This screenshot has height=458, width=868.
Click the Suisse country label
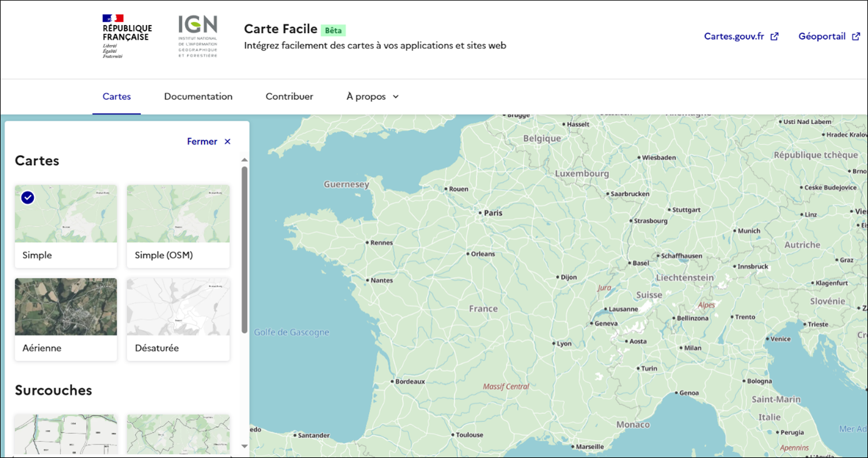(649, 295)
